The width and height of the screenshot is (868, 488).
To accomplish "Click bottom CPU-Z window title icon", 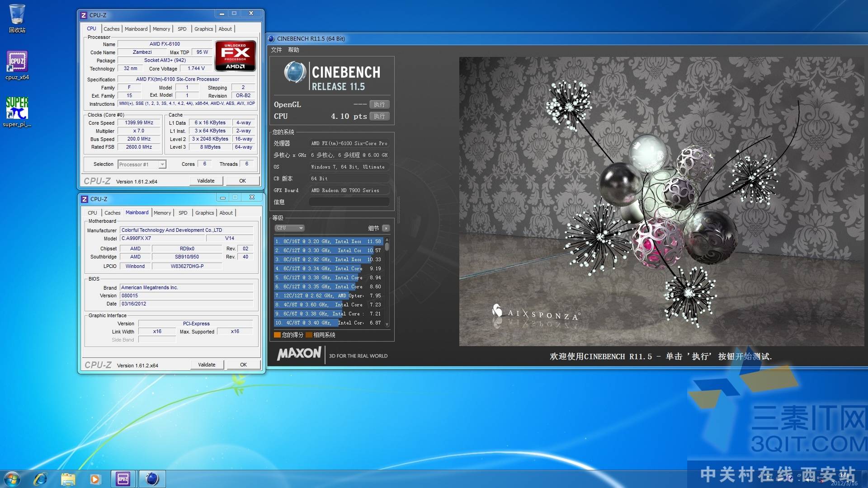I will [x=85, y=199].
